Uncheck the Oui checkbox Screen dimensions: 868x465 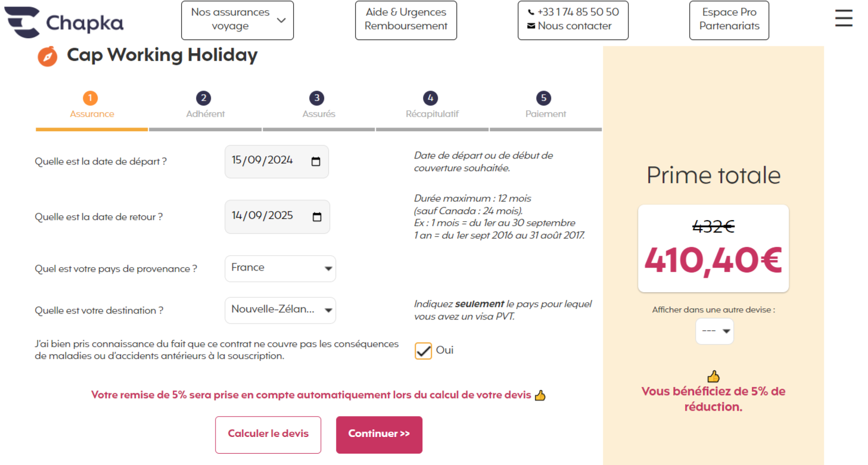424,351
